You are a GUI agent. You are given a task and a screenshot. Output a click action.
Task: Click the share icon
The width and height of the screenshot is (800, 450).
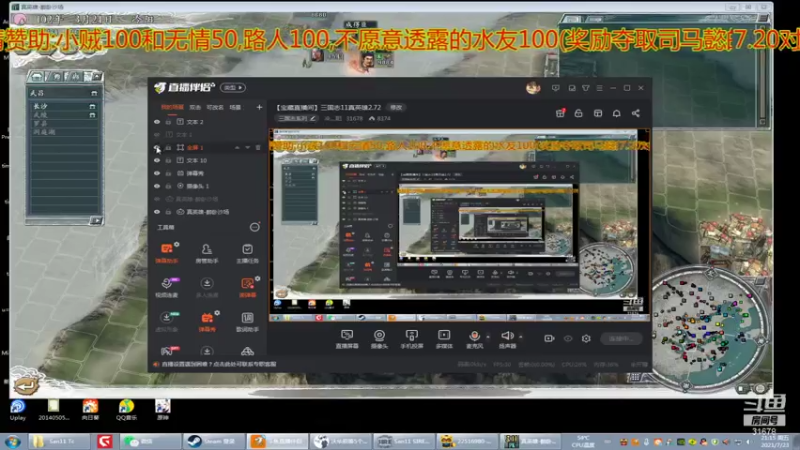click(636, 113)
